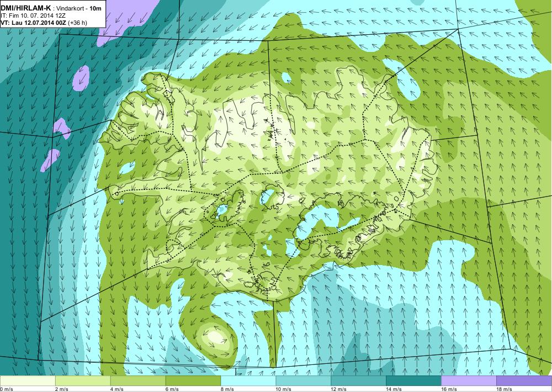Screen dimensions: 552x392
Task: Click the "6 m/s" legend label
Action: [172, 389]
